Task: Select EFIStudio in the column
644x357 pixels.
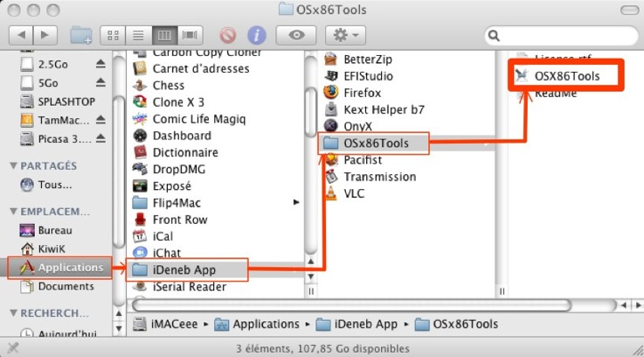Action: tap(358, 76)
